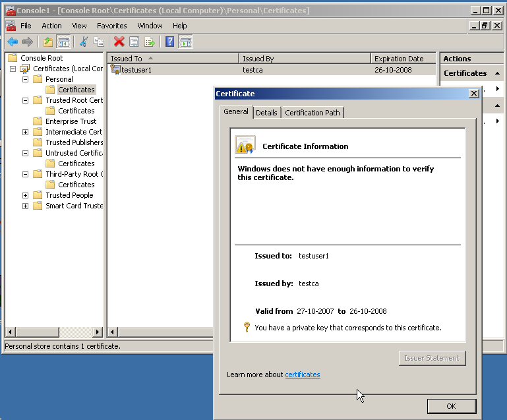
Task: Sort by Issued To column header
Action: tap(173, 59)
